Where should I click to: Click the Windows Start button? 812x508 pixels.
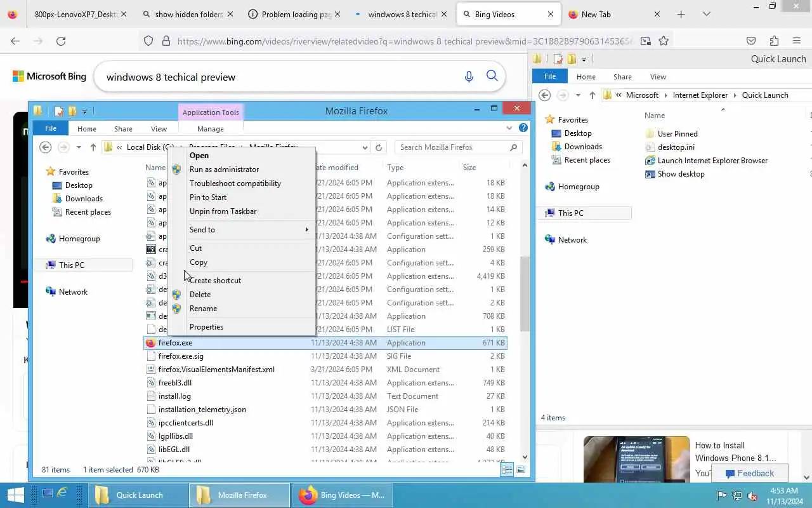tap(15, 495)
